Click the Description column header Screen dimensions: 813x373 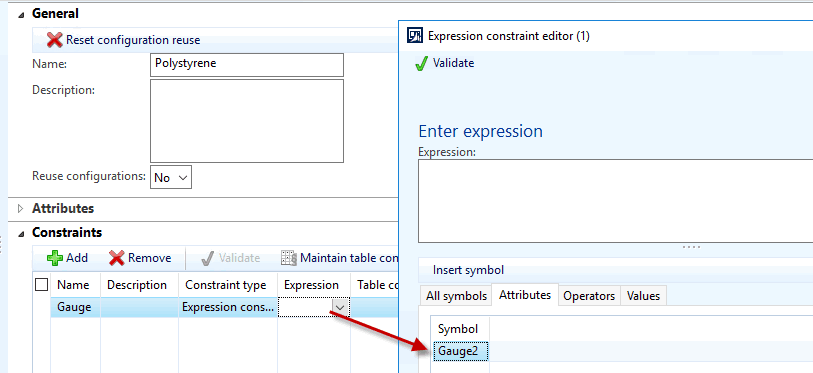[x=137, y=285]
